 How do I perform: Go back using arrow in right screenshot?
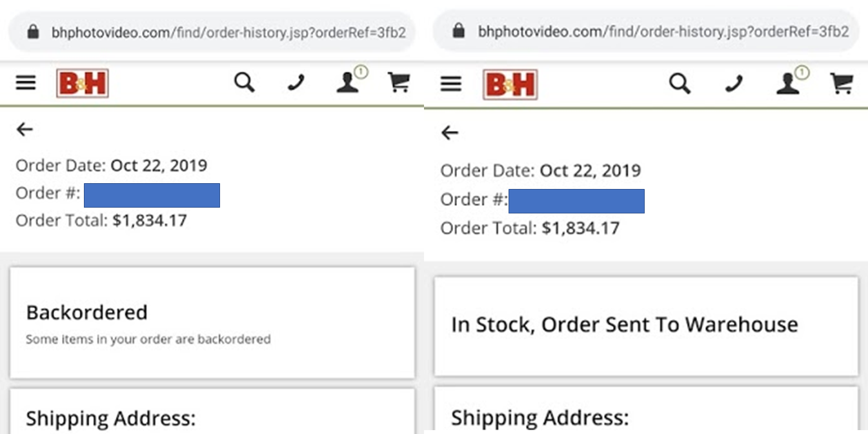(x=450, y=133)
